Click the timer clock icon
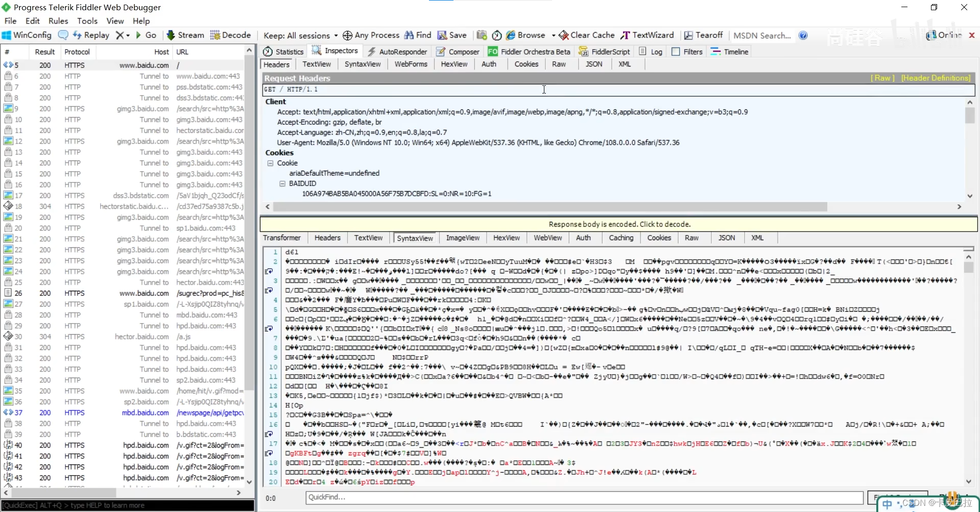 coord(497,35)
